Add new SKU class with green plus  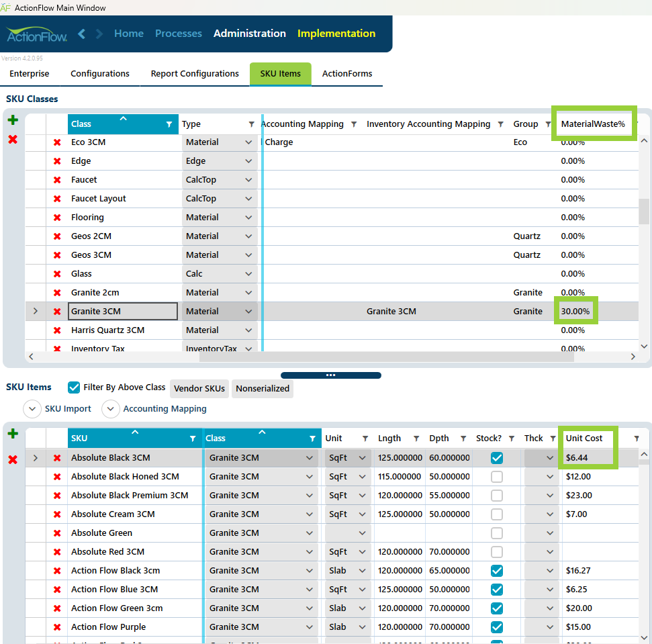pos(13,120)
